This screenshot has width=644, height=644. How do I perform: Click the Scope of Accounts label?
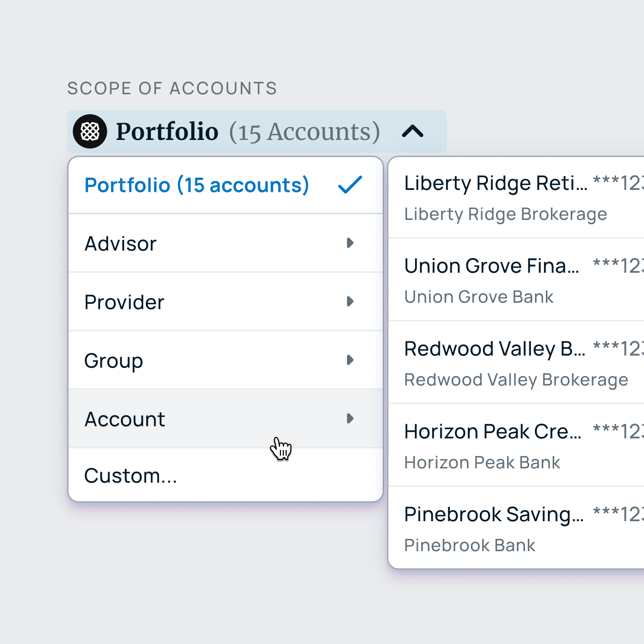pyautogui.click(x=172, y=89)
